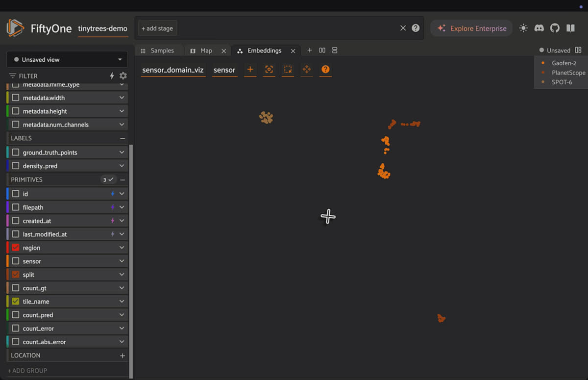The width and height of the screenshot is (588, 380).
Task: Click Explore Enterprise button
Action: tap(471, 28)
